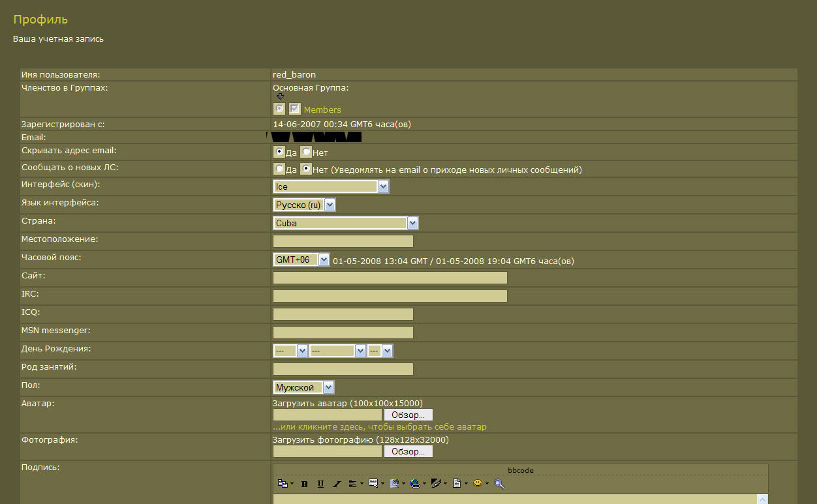Click the smiley face emoticon icon
The height and width of the screenshot is (504, 817).
tap(478, 484)
